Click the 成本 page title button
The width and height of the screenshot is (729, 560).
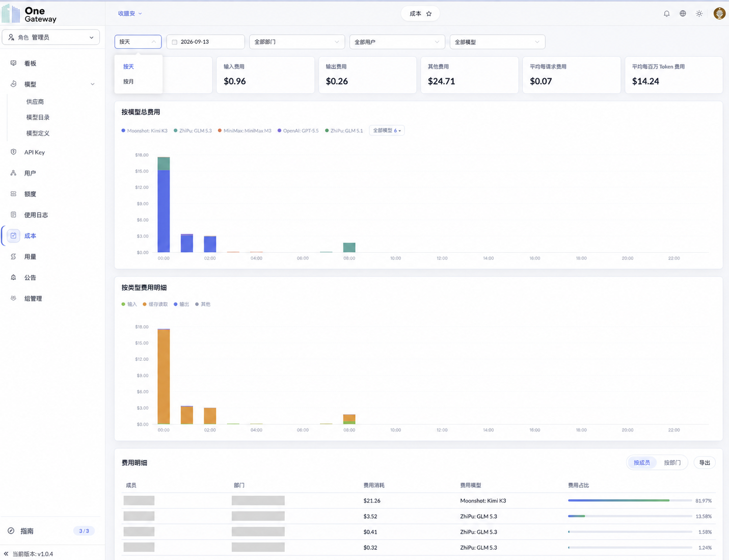pyautogui.click(x=420, y=14)
